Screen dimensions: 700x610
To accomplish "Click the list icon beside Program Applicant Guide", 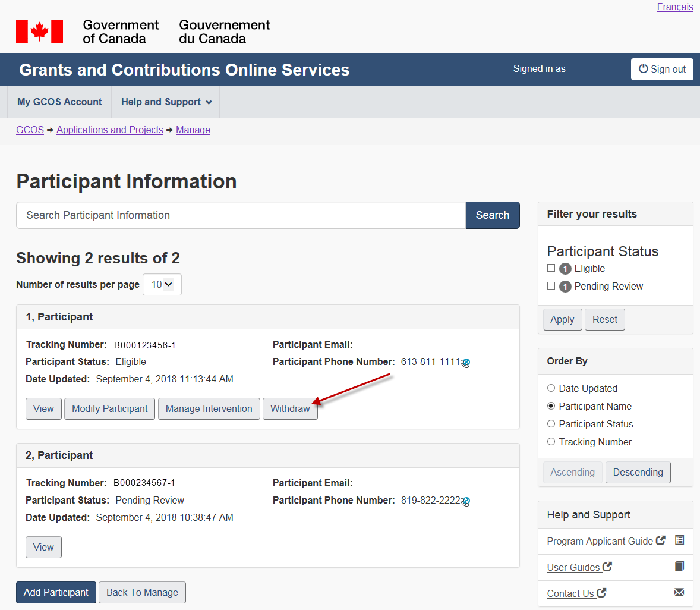I will pyautogui.click(x=680, y=540).
